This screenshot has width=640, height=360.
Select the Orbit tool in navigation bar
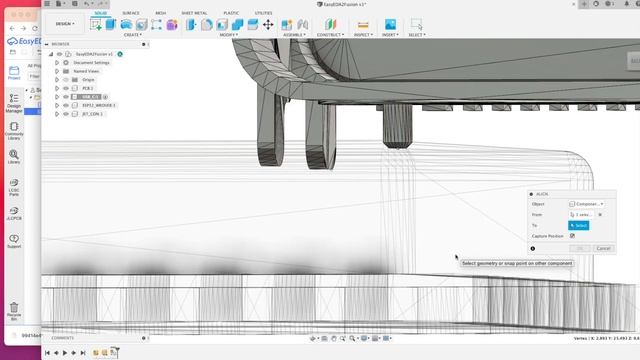pyautogui.click(x=313, y=338)
